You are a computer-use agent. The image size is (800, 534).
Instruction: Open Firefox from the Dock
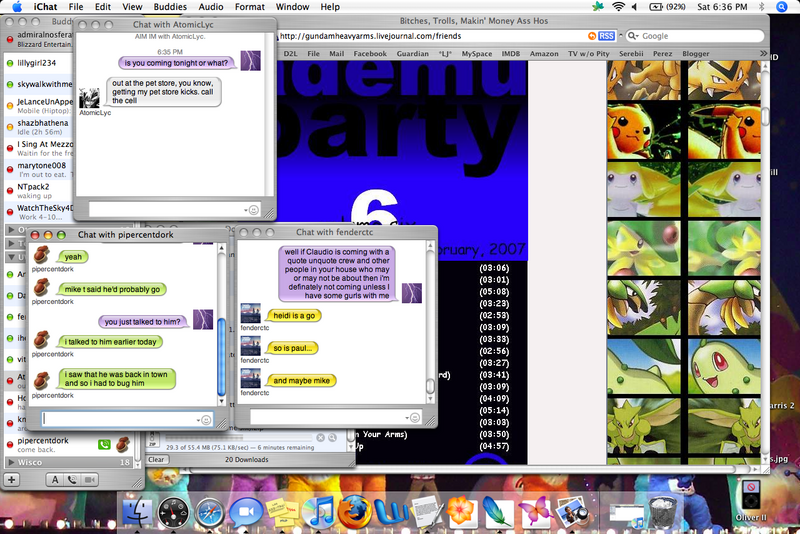(x=355, y=512)
